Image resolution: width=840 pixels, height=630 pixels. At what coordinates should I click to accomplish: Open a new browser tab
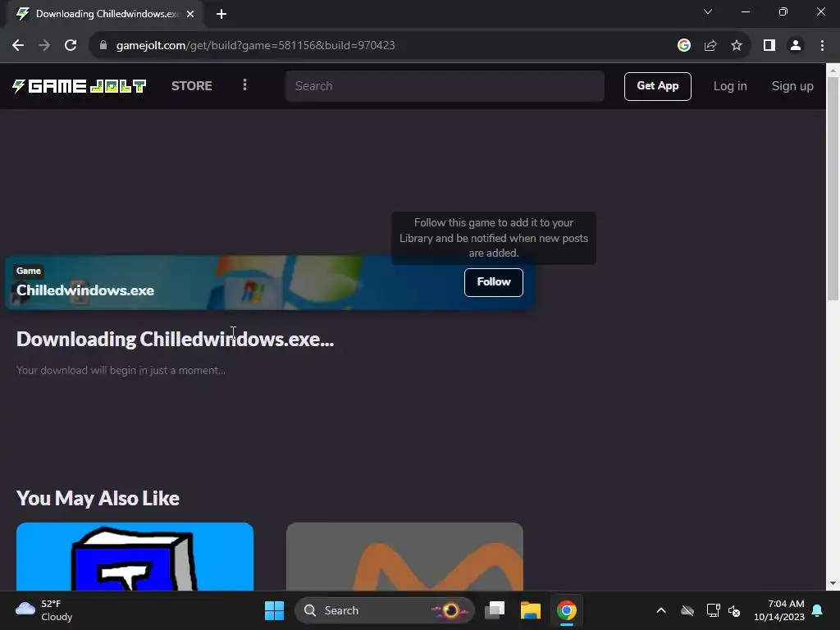221,14
